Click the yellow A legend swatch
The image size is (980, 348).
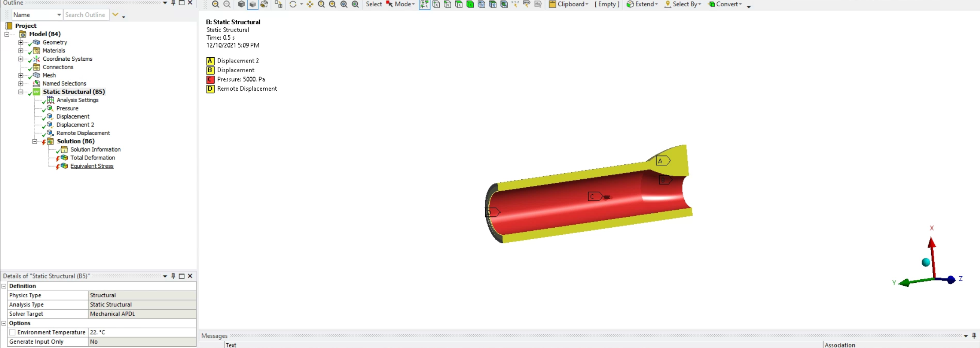click(x=210, y=61)
